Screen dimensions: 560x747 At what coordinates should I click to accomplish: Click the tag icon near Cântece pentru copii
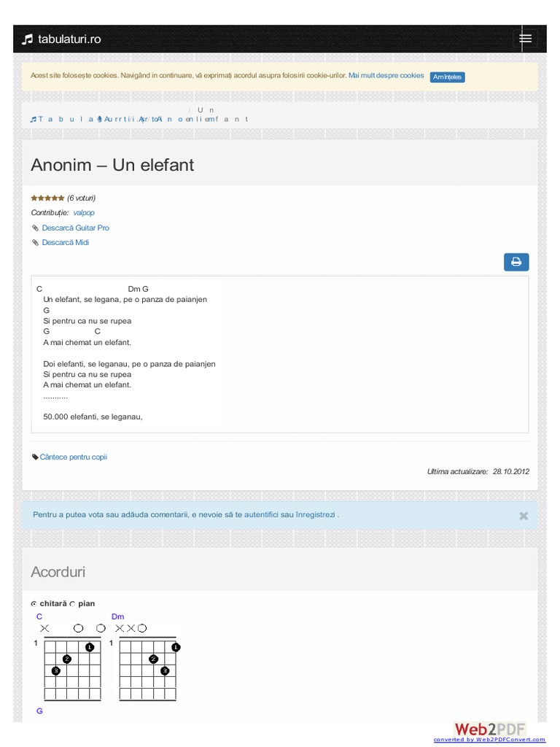[x=35, y=457]
